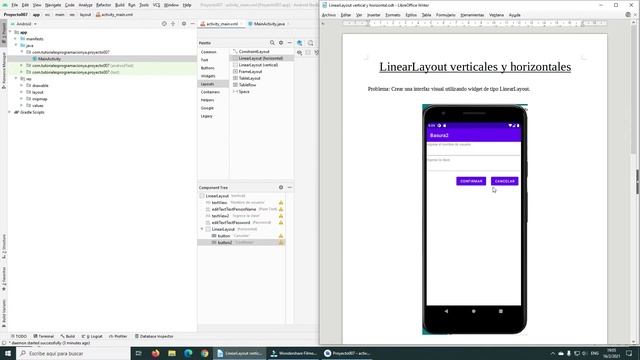The width and height of the screenshot is (640, 360).
Task: Minimize the Component Tree panel
Action: point(289,187)
